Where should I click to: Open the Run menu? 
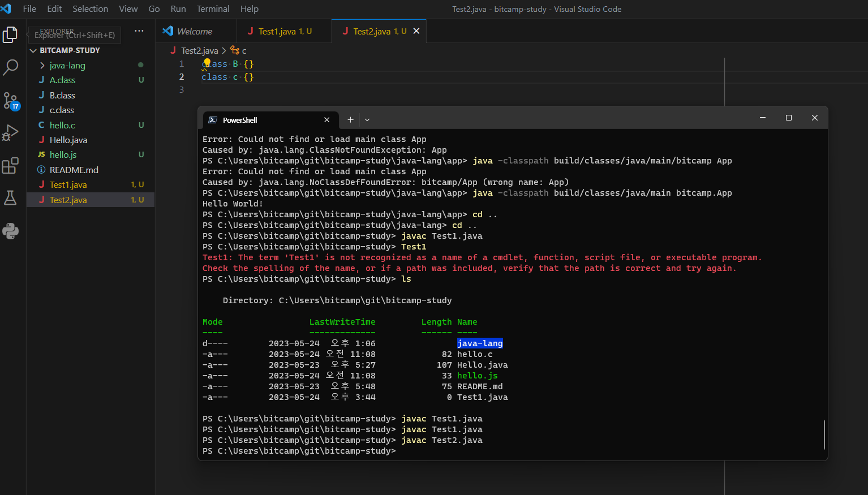point(178,9)
